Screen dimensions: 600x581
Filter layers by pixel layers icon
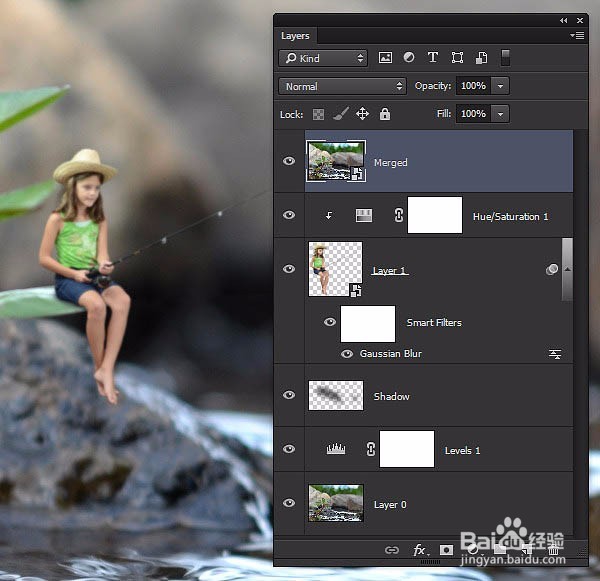[385, 58]
